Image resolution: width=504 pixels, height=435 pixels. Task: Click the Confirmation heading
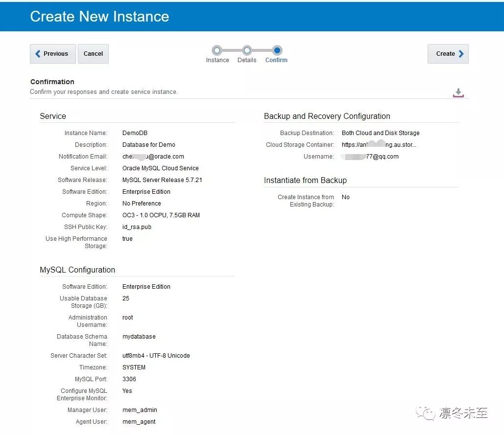coord(52,82)
